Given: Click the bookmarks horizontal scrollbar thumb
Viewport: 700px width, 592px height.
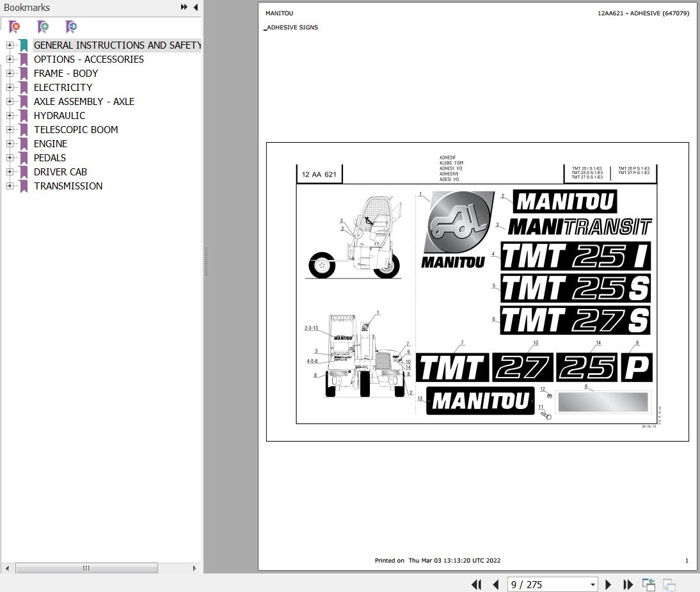Looking at the screenshot, I should [86, 568].
